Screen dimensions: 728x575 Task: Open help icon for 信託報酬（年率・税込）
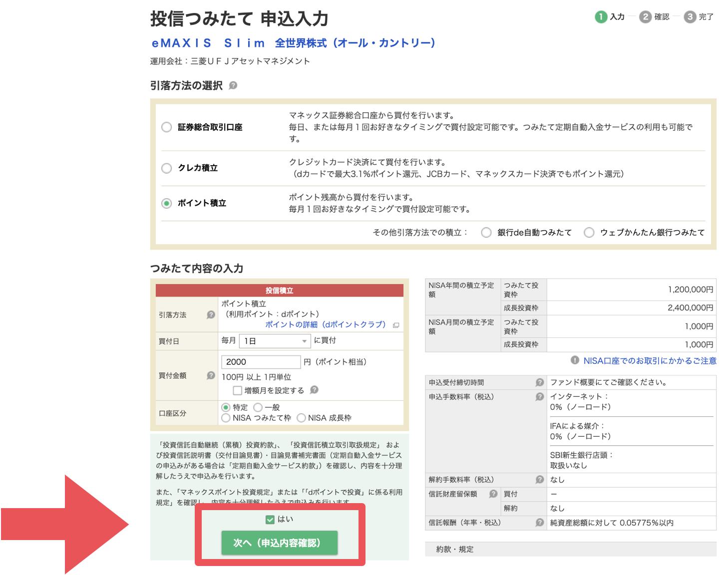click(539, 523)
